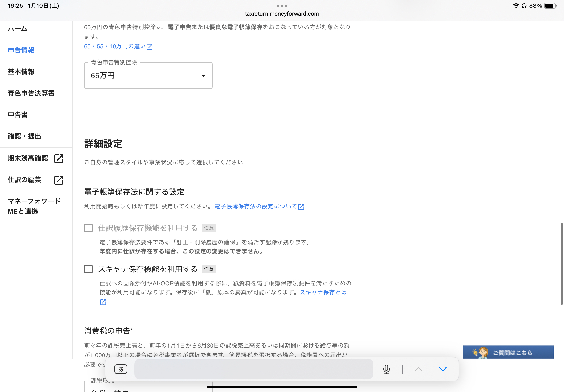Open 期末残高確認 external link icon
This screenshot has width=564, height=392.
[x=59, y=158]
